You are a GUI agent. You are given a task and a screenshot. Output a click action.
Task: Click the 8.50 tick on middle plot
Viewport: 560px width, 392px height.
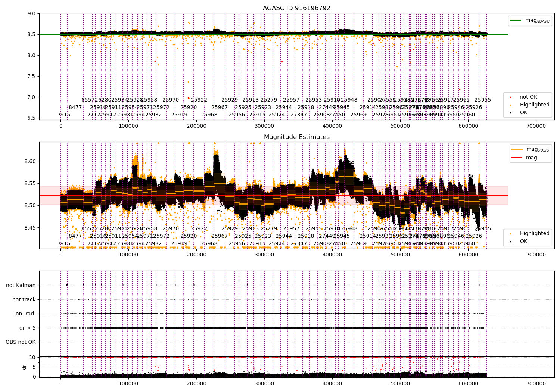pos(30,206)
